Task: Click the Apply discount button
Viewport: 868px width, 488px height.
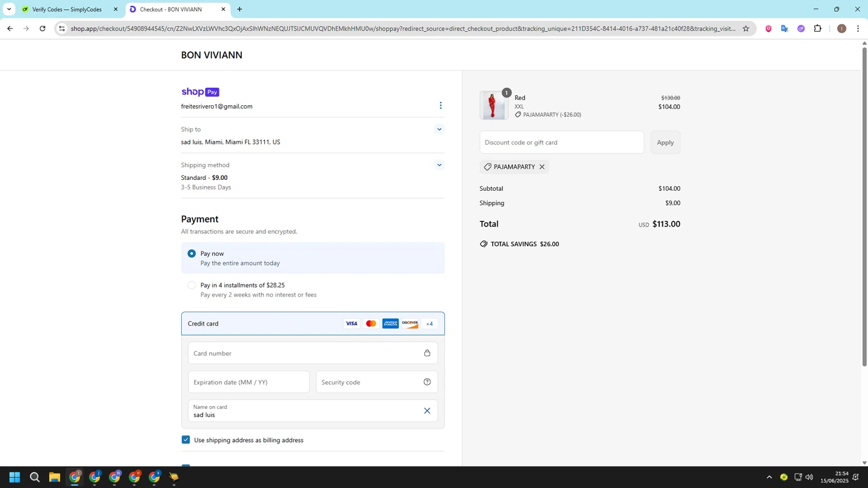Action: click(665, 142)
